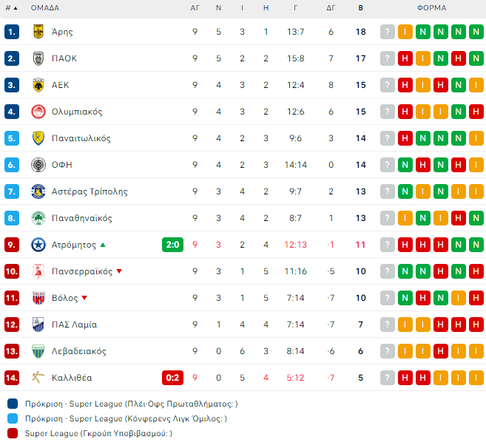Click the ΟΦΗ club crest
486x448 pixels.
38,165
